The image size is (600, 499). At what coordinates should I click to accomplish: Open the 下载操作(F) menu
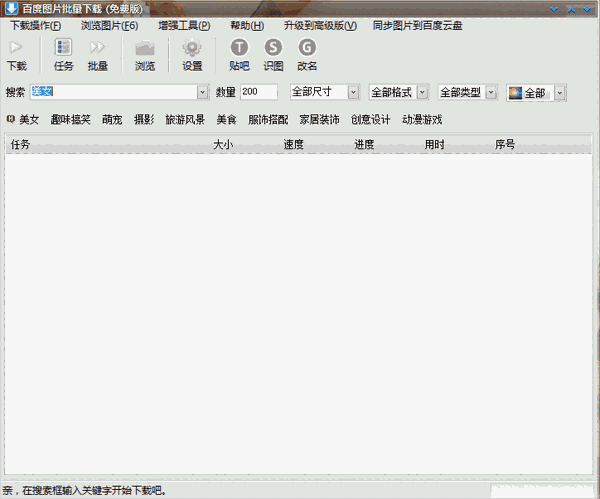pyautogui.click(x=36, y=26)
